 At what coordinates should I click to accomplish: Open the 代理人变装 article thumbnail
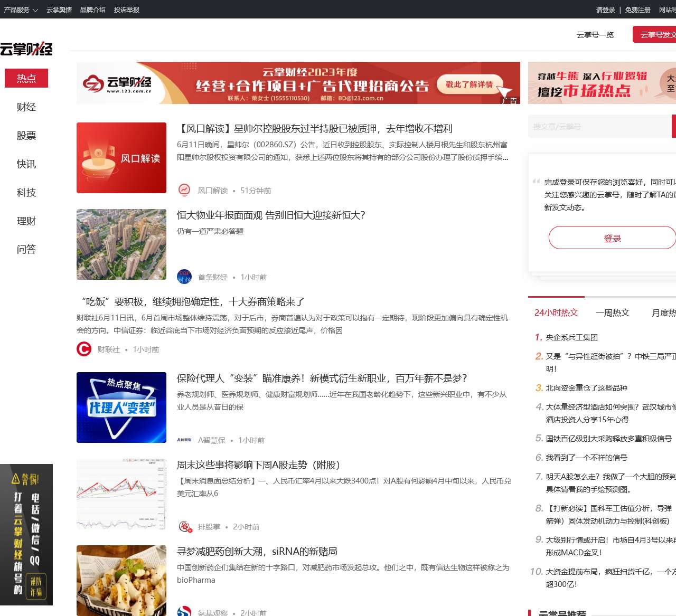121,407
